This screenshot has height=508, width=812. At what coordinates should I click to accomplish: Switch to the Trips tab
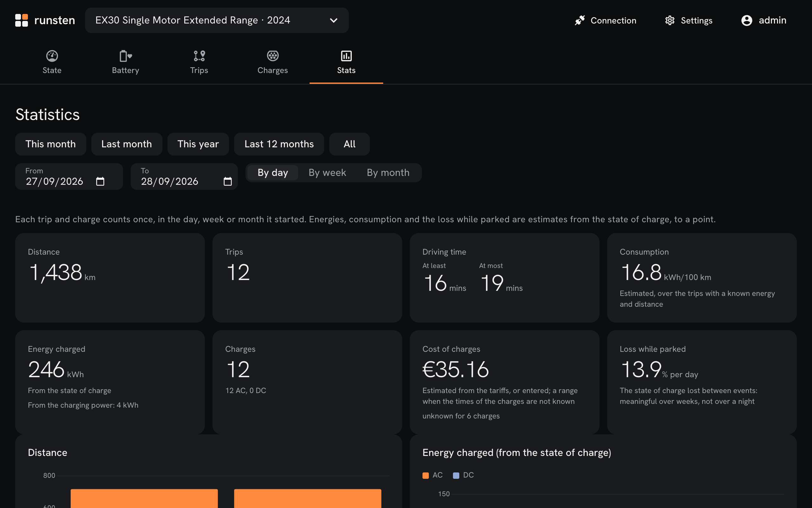pyautogui.click(x=199, y=63)
